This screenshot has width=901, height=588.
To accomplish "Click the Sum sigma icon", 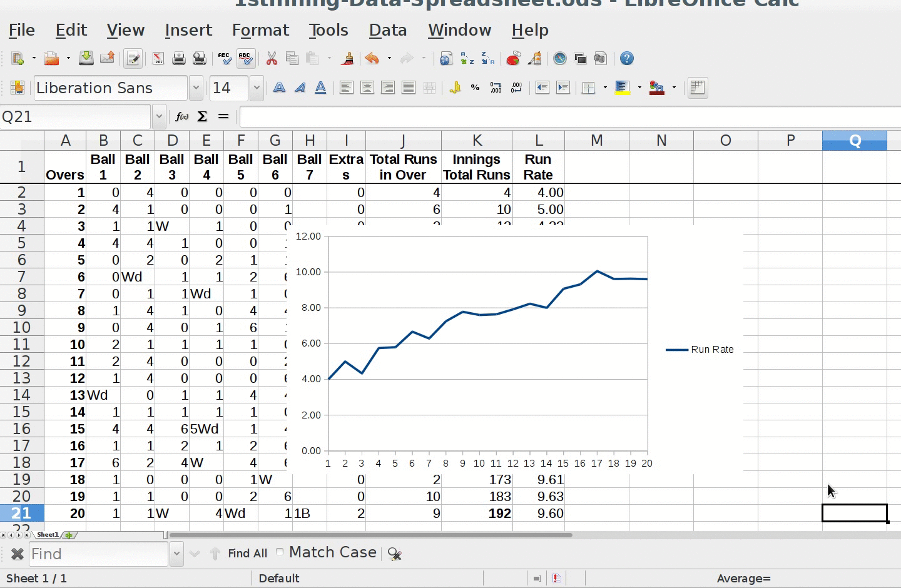I will click(x=202, y=116).
